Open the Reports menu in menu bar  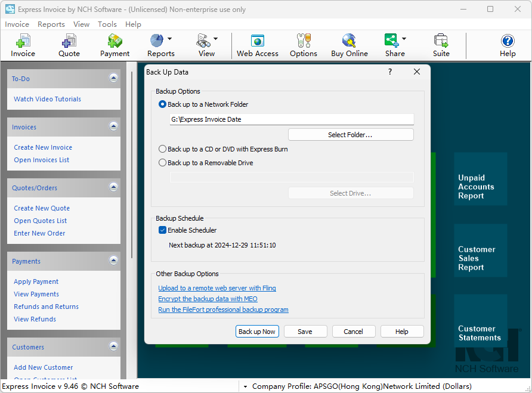pos(51,24)
